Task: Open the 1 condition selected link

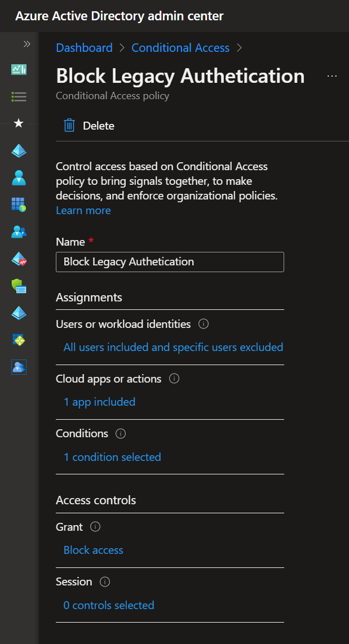Action: pos(112,457)
